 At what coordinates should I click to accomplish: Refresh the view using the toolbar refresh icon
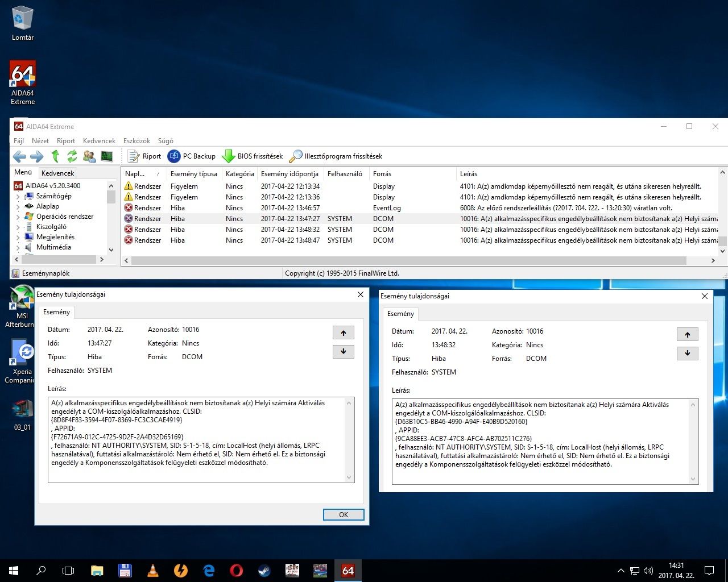click(72, 156)
